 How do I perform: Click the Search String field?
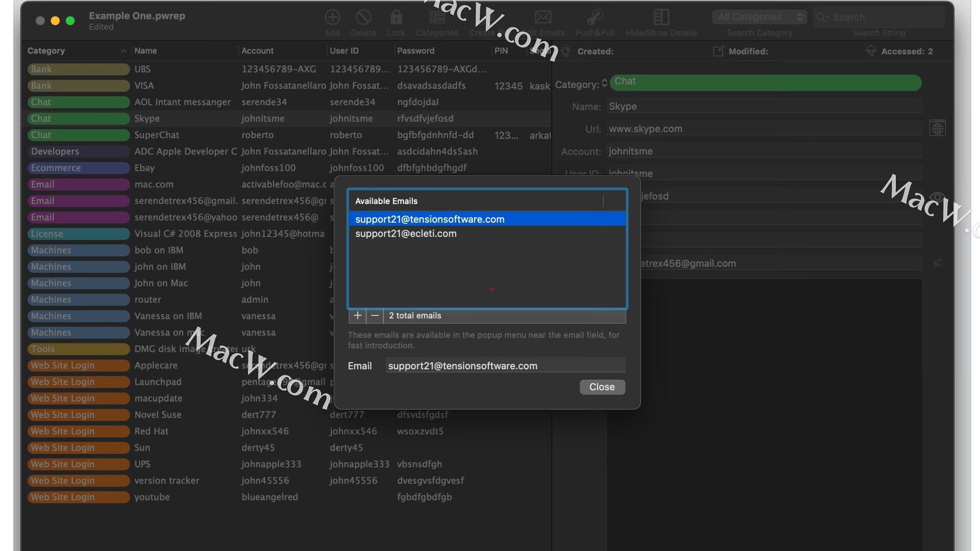pos(879,17)
